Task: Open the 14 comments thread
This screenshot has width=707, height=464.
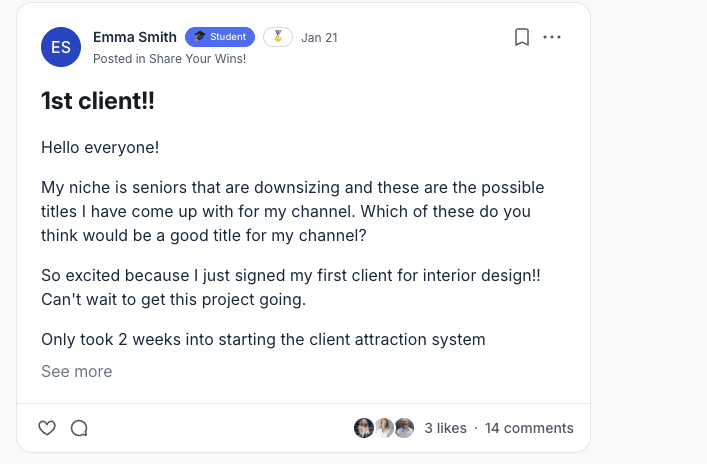Action: (529, 428)
